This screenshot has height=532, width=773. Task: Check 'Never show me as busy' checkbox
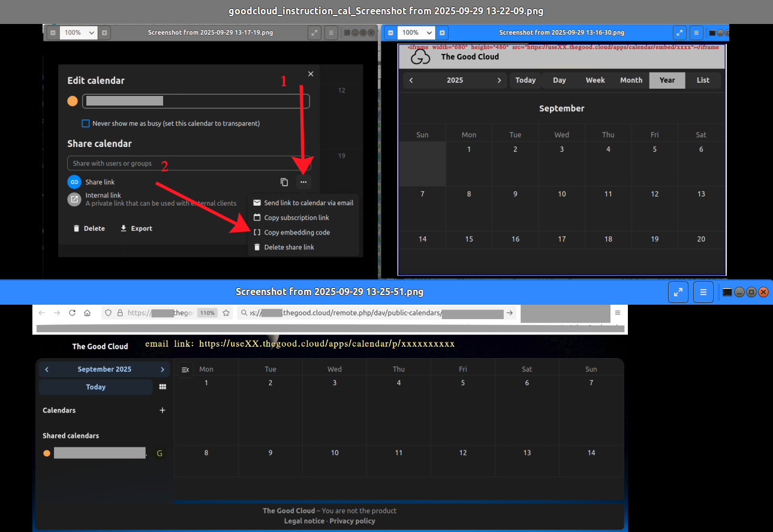coord(86,124)
